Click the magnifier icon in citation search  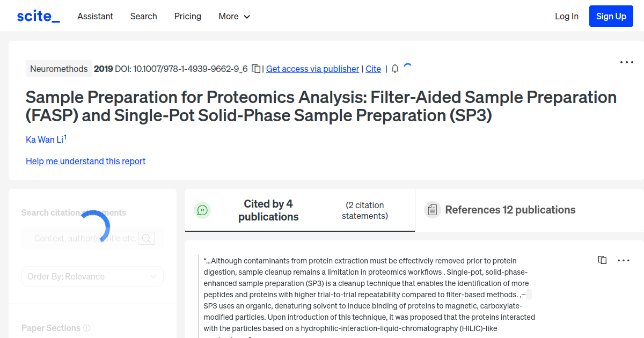click(146, 238)
